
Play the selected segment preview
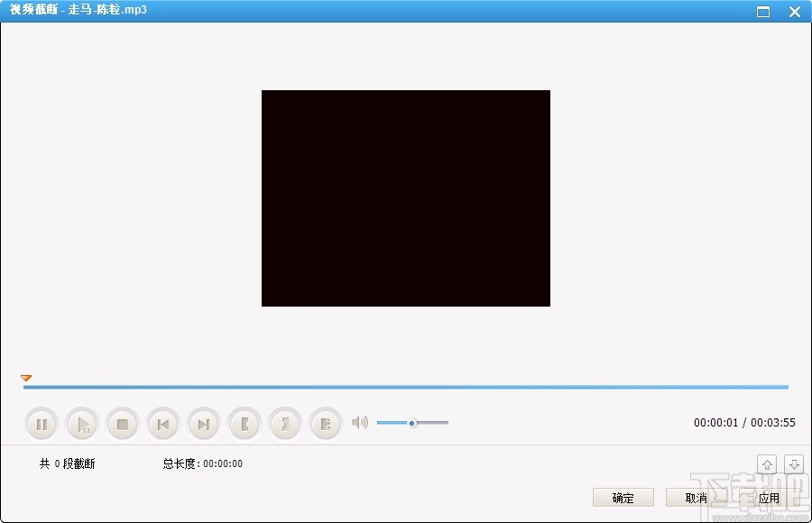coord(82,423)
